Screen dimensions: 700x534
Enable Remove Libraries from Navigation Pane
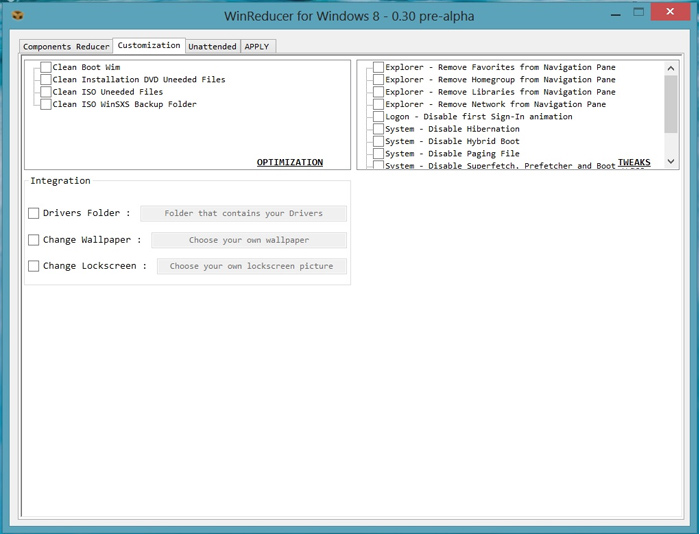coord(379,92)
